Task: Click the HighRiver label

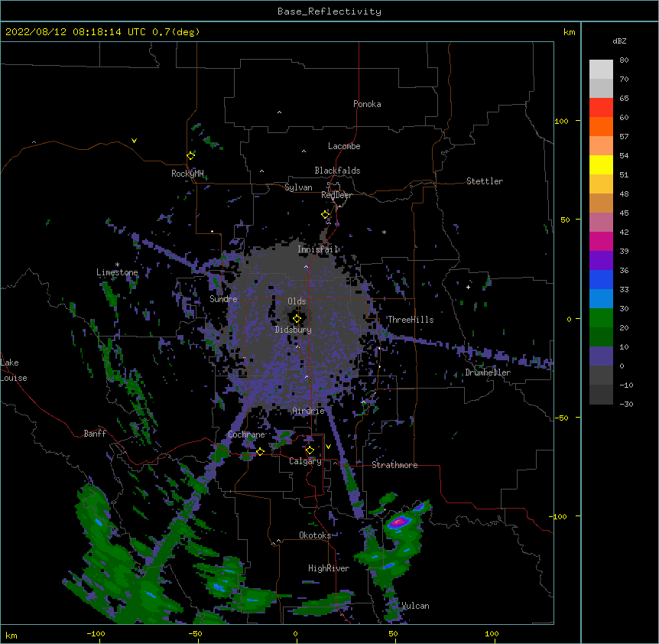Action: pyautogui.click(x=329, y=568)
